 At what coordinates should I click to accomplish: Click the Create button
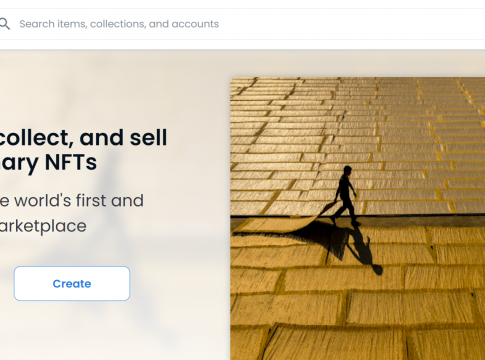72,283
